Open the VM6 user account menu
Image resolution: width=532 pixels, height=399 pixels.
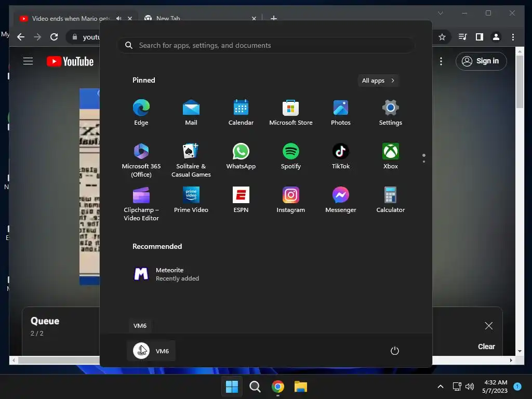tap(151, 351)
